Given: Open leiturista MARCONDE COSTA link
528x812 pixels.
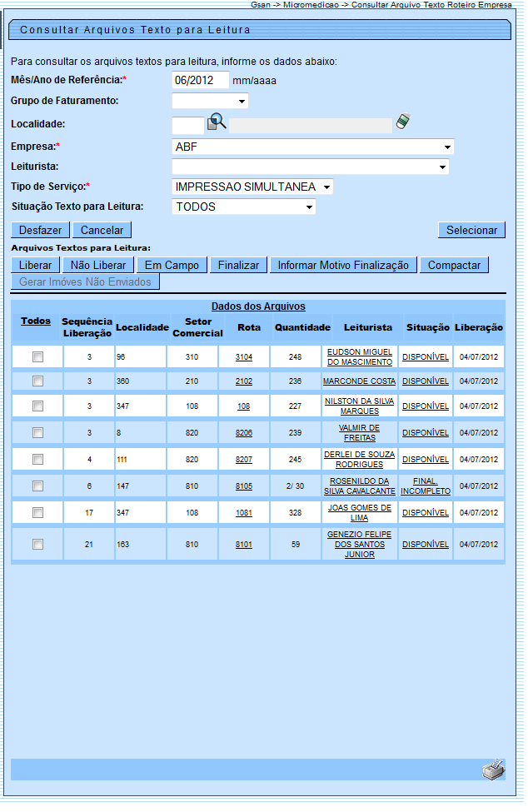Looking at the screenshot, I should tap(359, 381).
